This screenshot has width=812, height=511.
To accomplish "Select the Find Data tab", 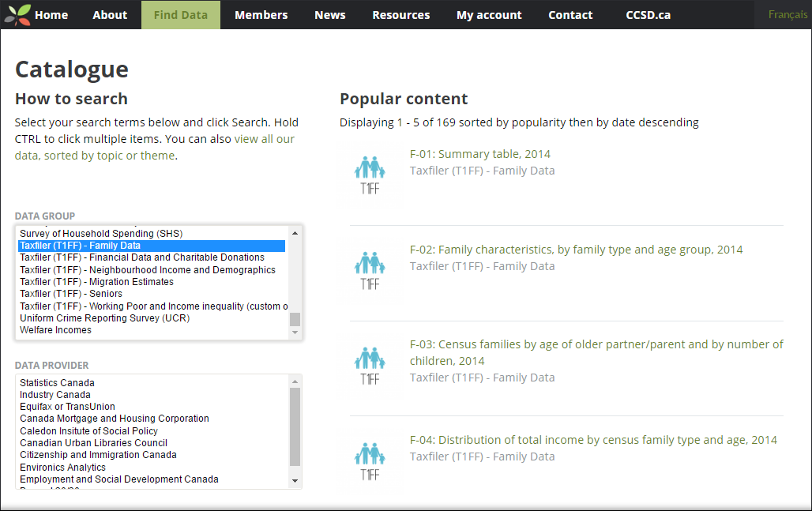I will (x=181, y=15).
